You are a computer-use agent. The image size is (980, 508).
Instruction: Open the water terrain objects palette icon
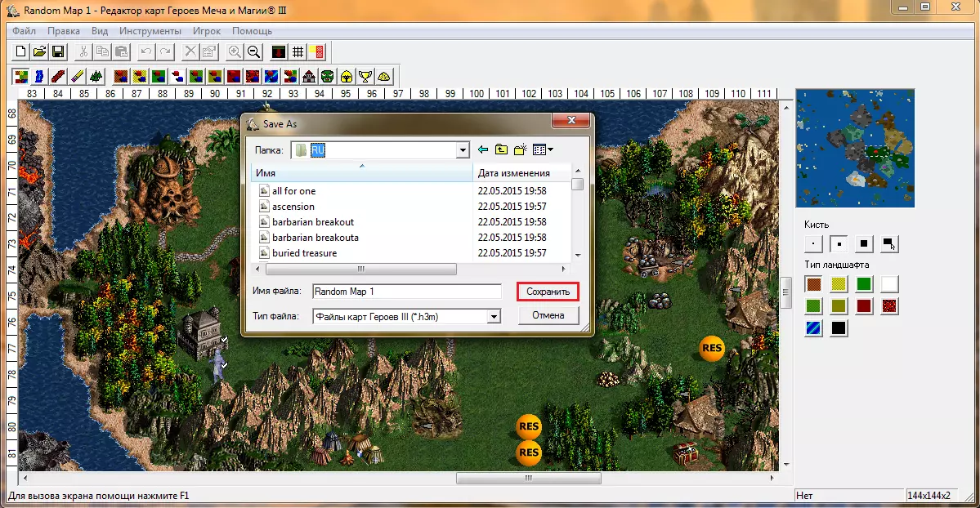(x=271, y=77)
